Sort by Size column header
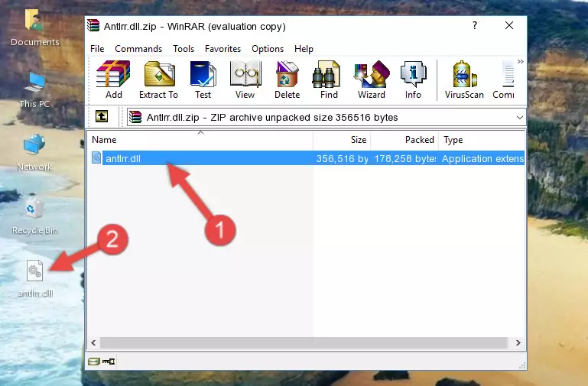588x386 pixels. pyautogui.click(x=342, y=140)
